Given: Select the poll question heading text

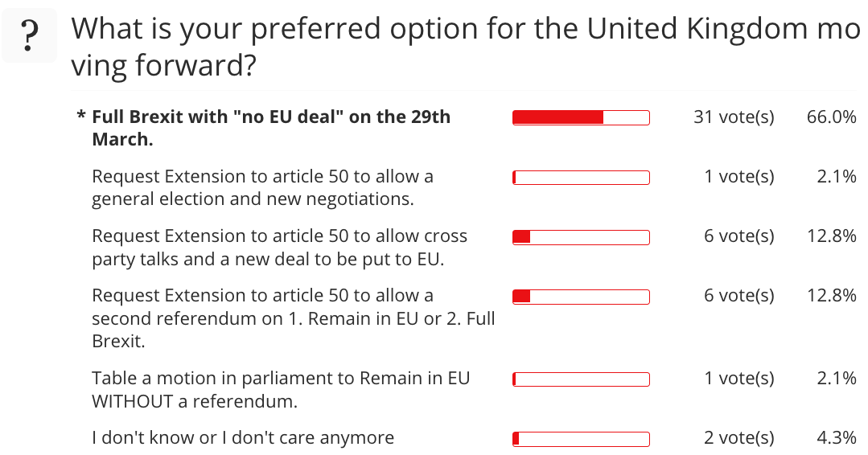Looking at the screenshot, I should coord(465,47).
